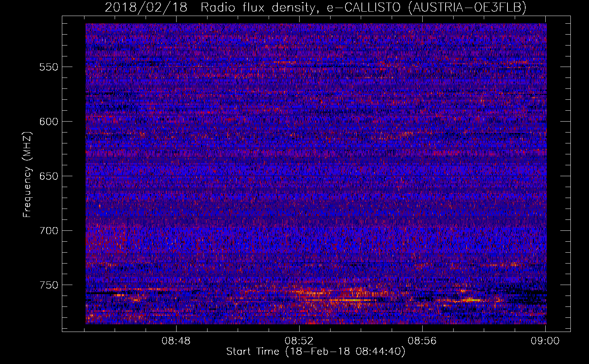
Task: Click the 700 frequency tick label
Action: (x=49, y=231)
